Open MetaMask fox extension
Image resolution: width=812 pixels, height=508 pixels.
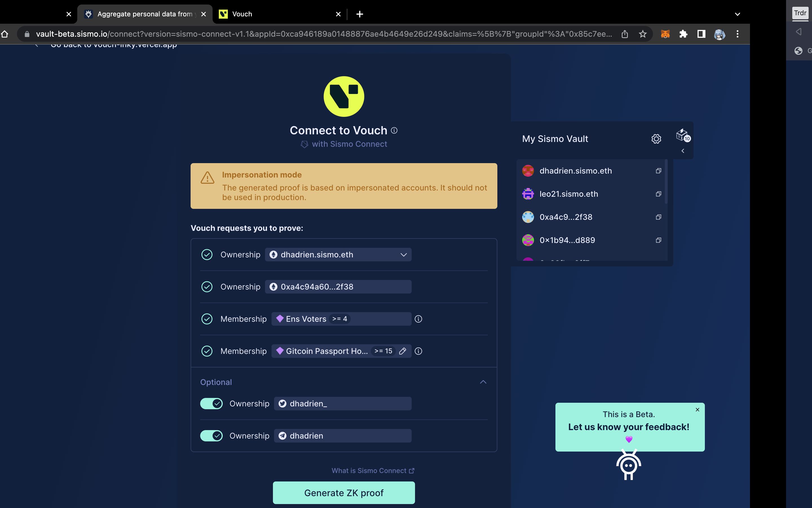(x=665, y=34)
